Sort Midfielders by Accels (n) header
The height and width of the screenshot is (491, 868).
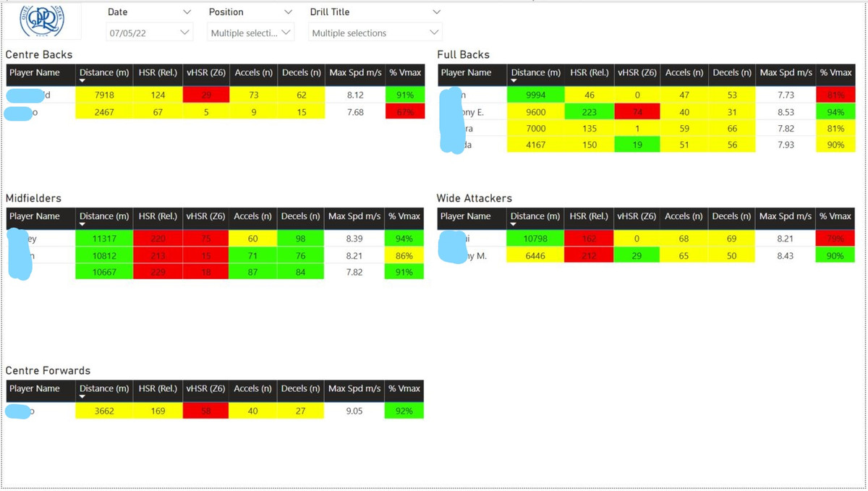pyautogui.click(x=252, y=216)
